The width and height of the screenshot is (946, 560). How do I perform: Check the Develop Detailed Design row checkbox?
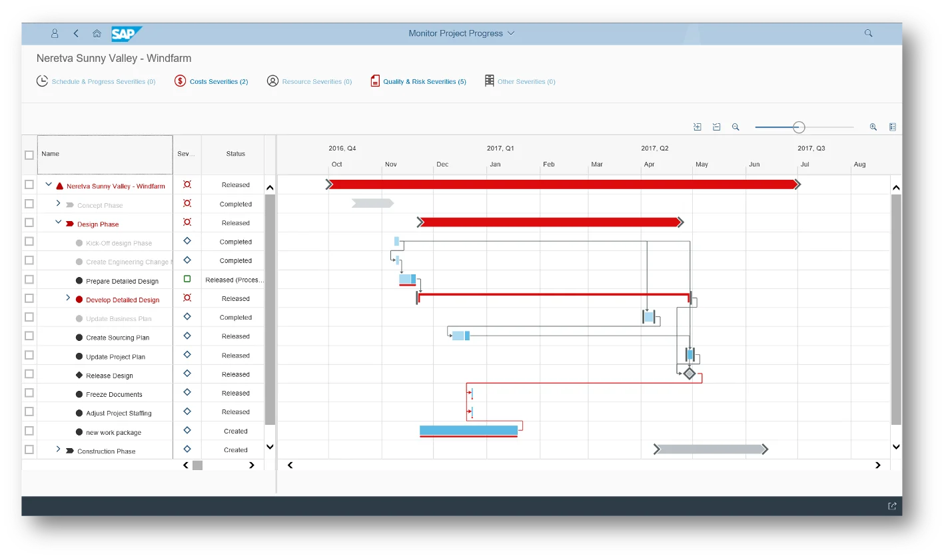pos(29,298)
